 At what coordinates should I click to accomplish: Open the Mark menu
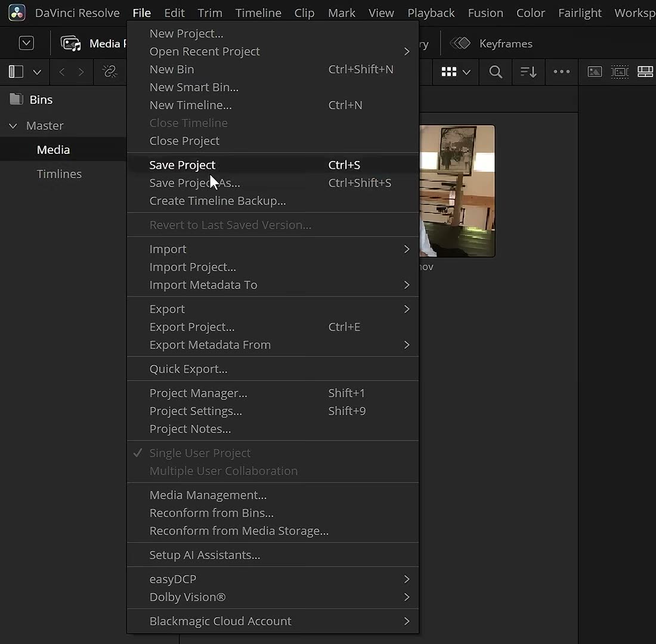[x=341, y=13]
